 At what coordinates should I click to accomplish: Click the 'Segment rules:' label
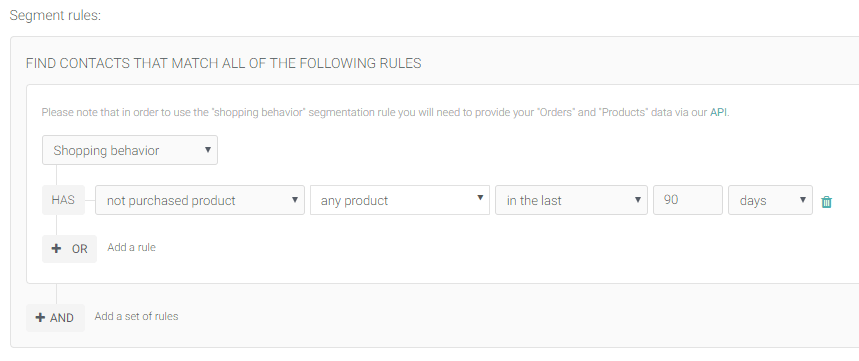[x=55, y=15]
